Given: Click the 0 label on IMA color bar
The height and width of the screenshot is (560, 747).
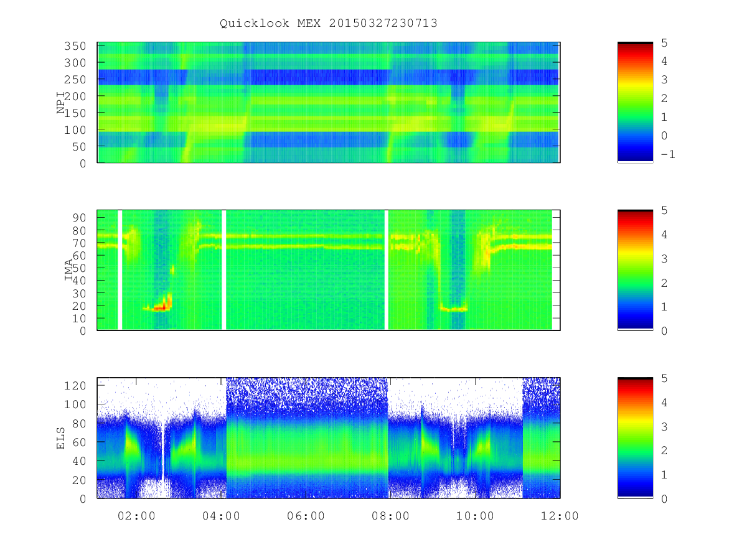Looking at the screenshot, I should [664, 330].
